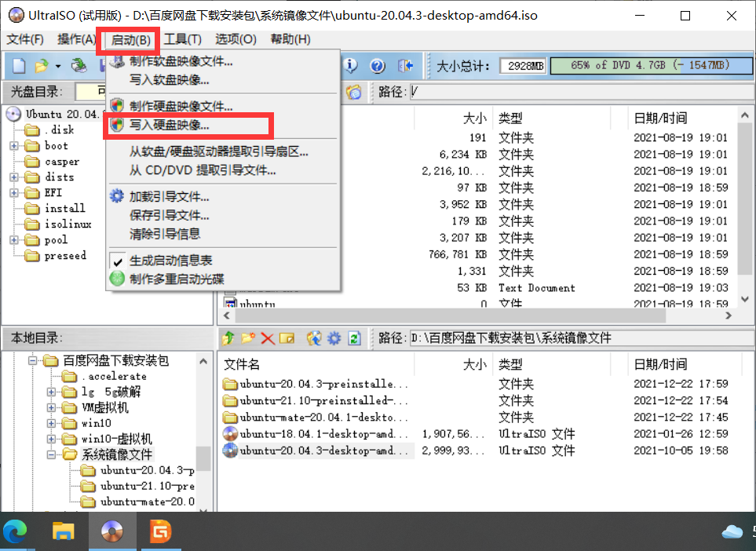The height and width of the screenshot is (551, 756).
Task: Choose 清除引导信息 menu entry
Action: 223,234
